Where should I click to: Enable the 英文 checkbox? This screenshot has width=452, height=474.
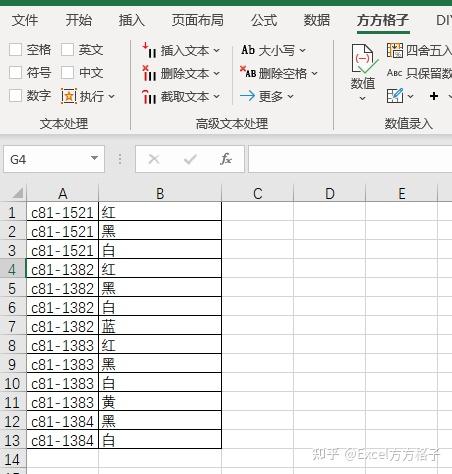tap(67, 50)
